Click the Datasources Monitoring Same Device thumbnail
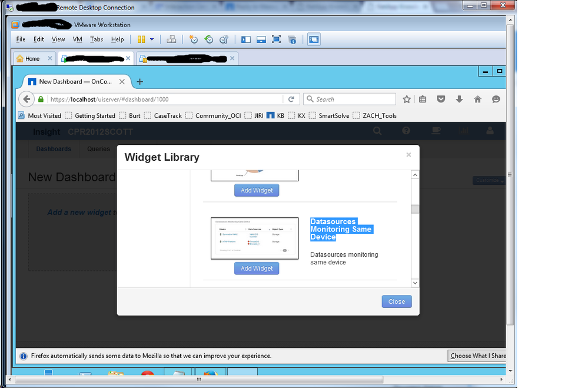 tap(255, 238)
